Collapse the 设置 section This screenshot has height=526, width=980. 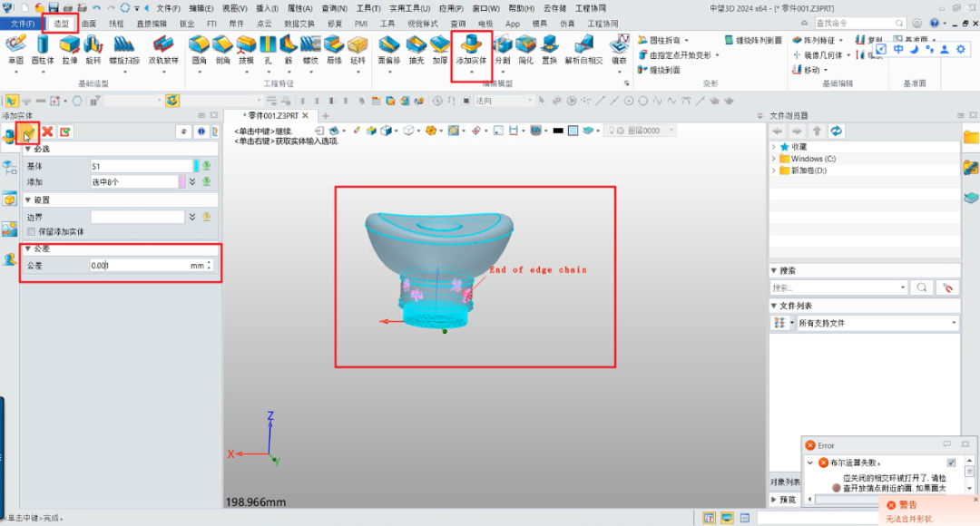click(x=27, y=200)
